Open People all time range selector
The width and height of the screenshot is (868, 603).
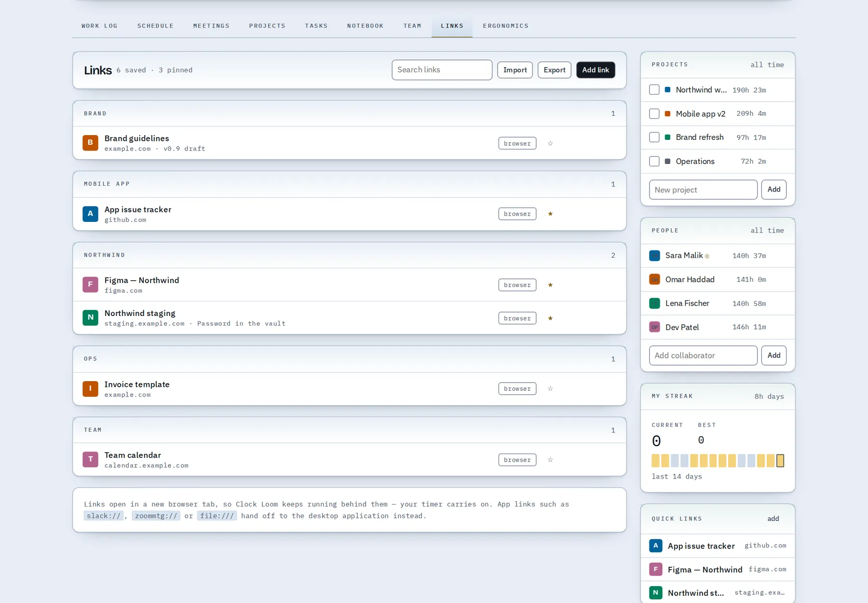coord(767,231)
